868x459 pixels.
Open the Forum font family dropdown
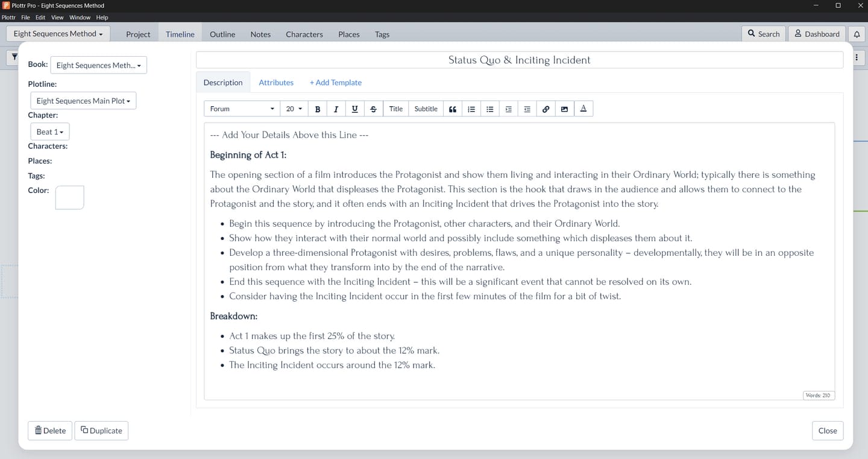pyautogui.click(x=241, y=109)
